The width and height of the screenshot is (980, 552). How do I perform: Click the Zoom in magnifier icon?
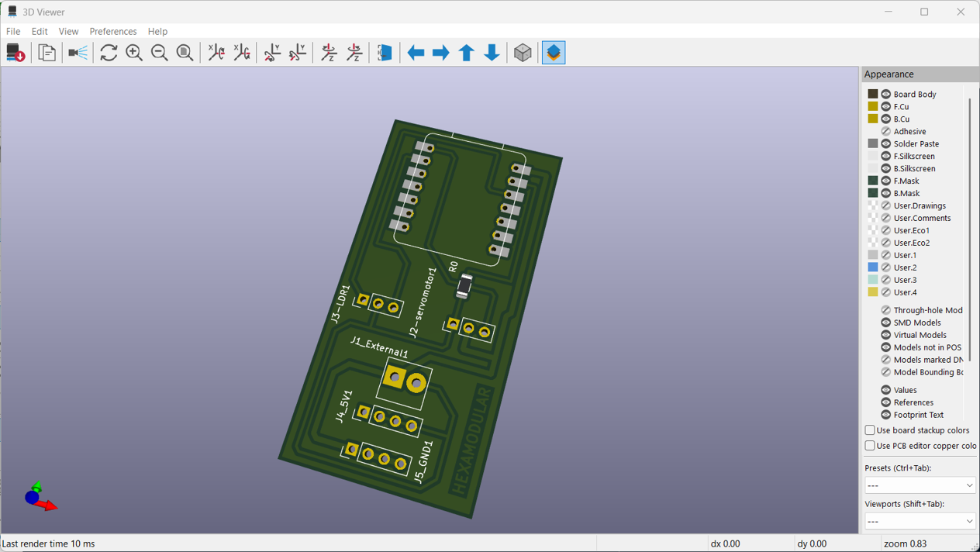click(x=134, y=53)
